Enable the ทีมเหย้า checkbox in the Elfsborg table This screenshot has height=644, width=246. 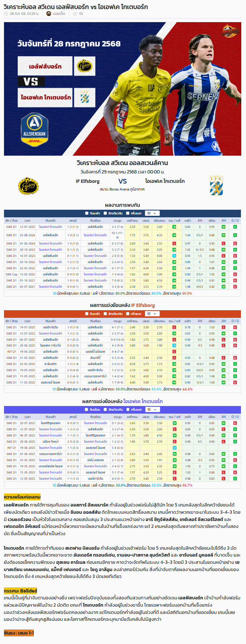pyautogui.click(x=87, y=314)
